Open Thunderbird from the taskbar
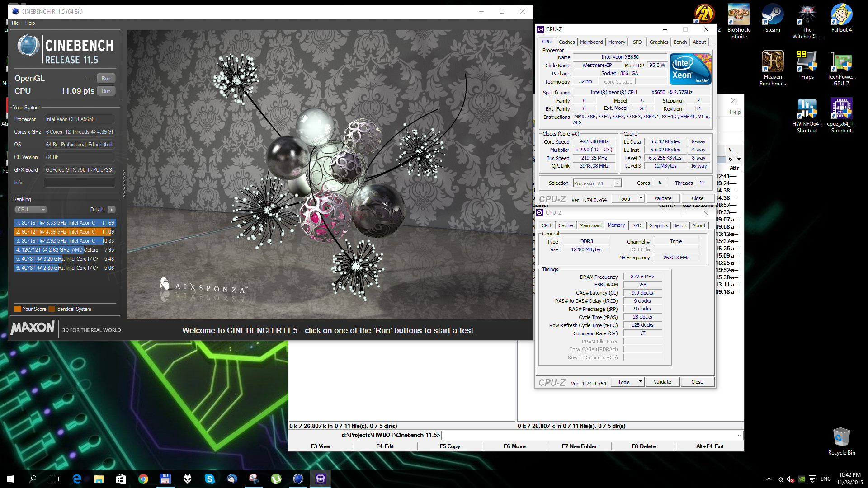 (x=231, y=479)
